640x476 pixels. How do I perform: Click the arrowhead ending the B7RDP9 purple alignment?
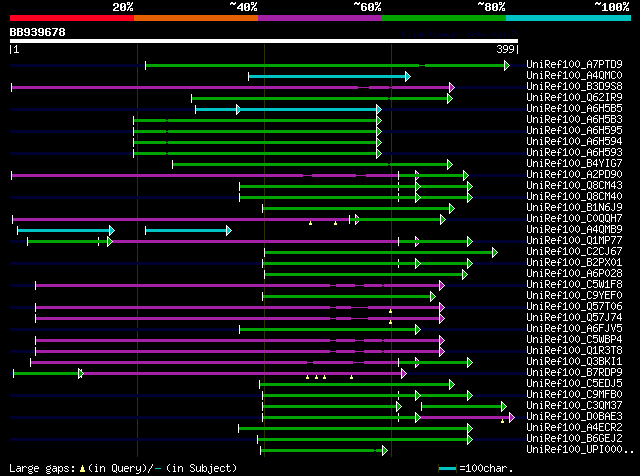click(x=404, y=374)
